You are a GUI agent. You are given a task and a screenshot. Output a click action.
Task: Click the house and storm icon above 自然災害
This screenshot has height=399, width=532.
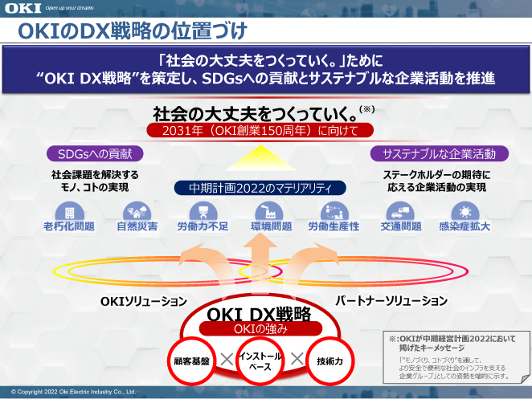click(x=137, y=212)
